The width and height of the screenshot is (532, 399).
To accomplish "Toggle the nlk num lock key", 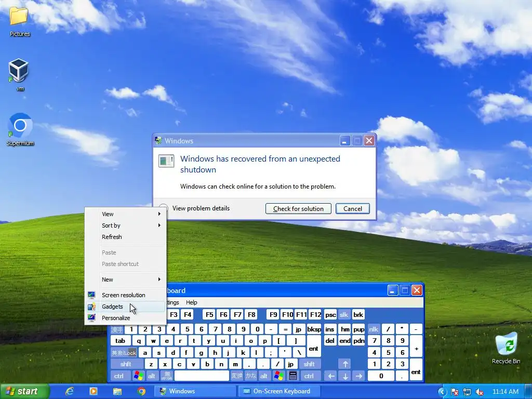I will click(374, 329).
